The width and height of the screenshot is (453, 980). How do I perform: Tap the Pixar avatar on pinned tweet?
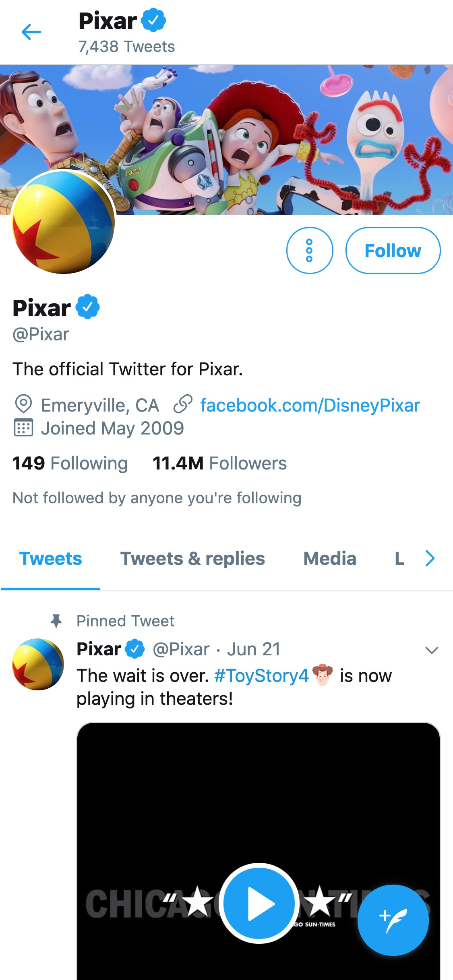(x=38, y=664)
